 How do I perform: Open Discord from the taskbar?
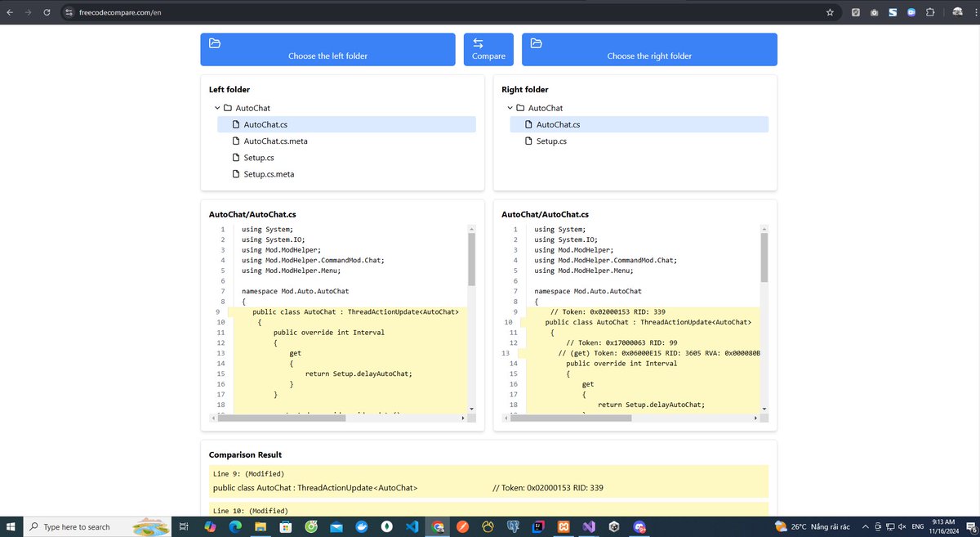click(x=639, y=526)
